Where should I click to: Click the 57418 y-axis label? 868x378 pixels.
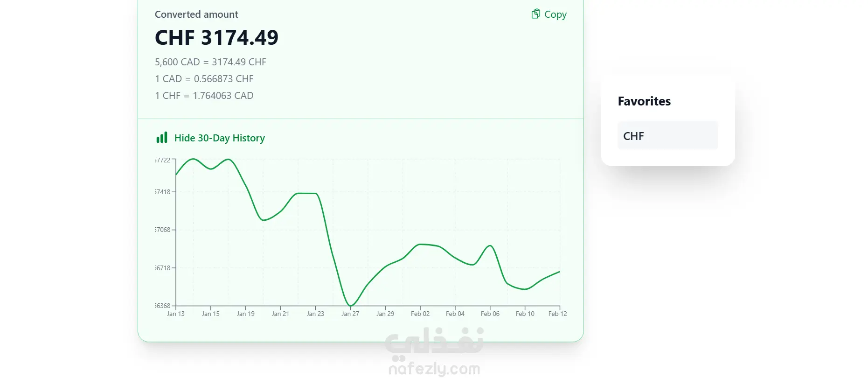tap(163, 192)
